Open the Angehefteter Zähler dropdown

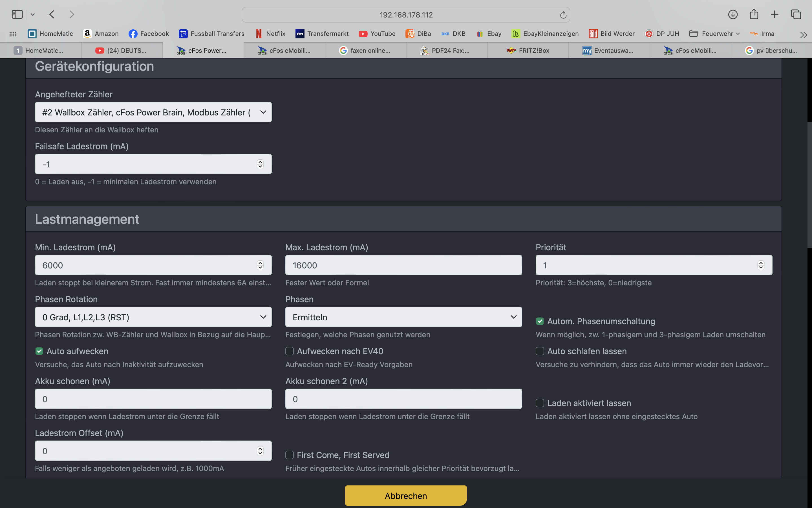click(153, 112)
